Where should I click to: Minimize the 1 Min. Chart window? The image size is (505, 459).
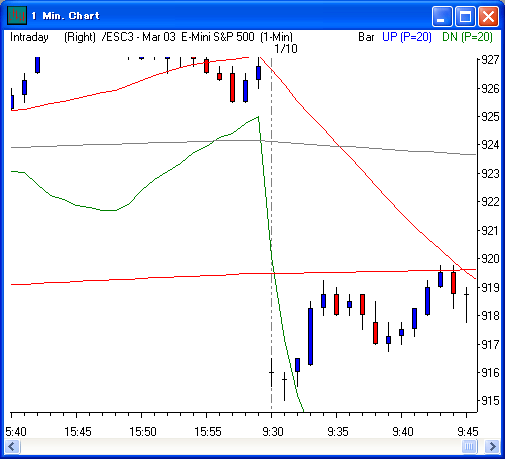pyautogui.click(x=442, y=16)
